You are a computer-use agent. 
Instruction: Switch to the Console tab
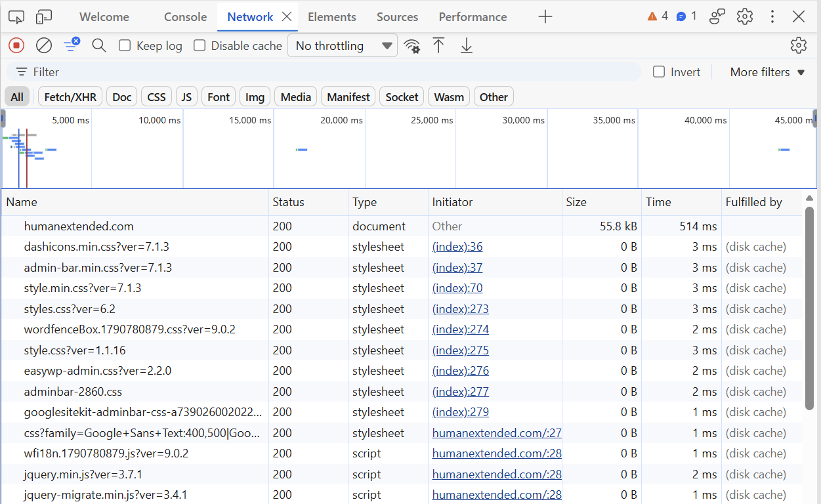(186, 17)
